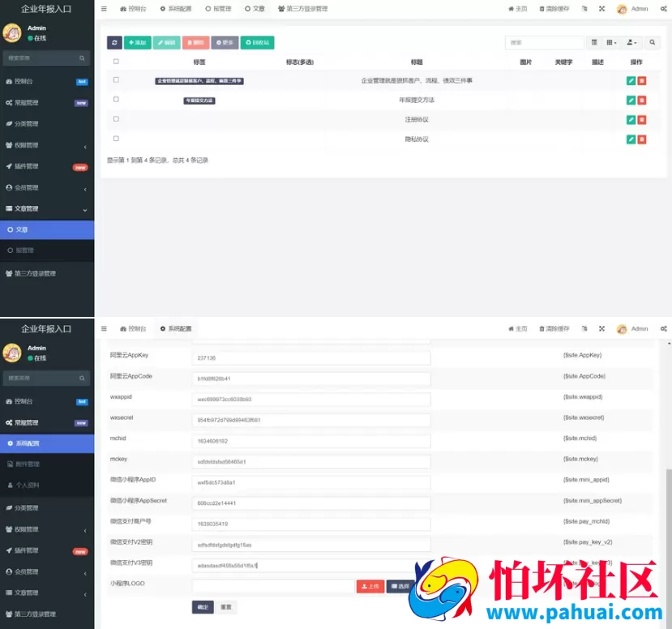The image size is (672, 629).
Task: Check the 年报提交方法 row checkbox
Action: (115, 101)
